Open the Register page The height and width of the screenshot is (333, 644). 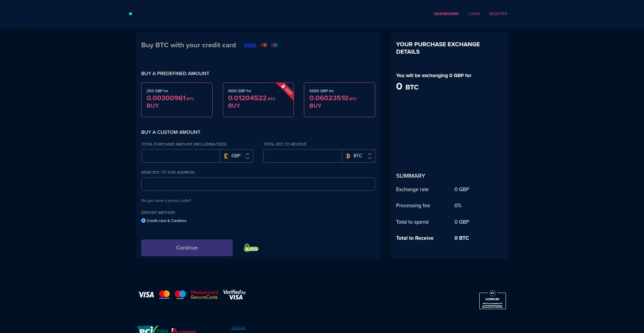pyautogui.click(x=498, y=14)
